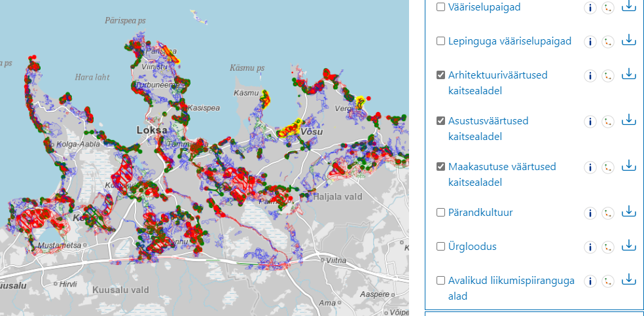Show legend icon for Arhitektuuriväärtused kaitsealadel
The image size is (644, 316).
(608, 75)
